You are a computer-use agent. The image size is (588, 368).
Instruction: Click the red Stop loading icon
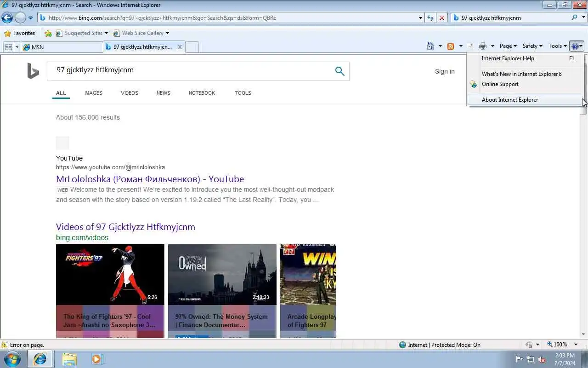tap(441, 18)
